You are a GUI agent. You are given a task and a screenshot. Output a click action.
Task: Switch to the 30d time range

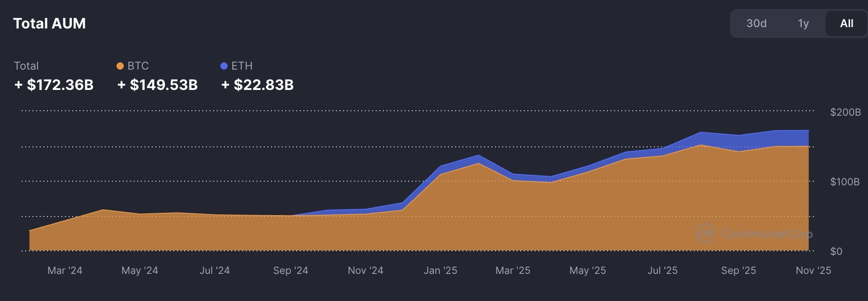point(756,24)
